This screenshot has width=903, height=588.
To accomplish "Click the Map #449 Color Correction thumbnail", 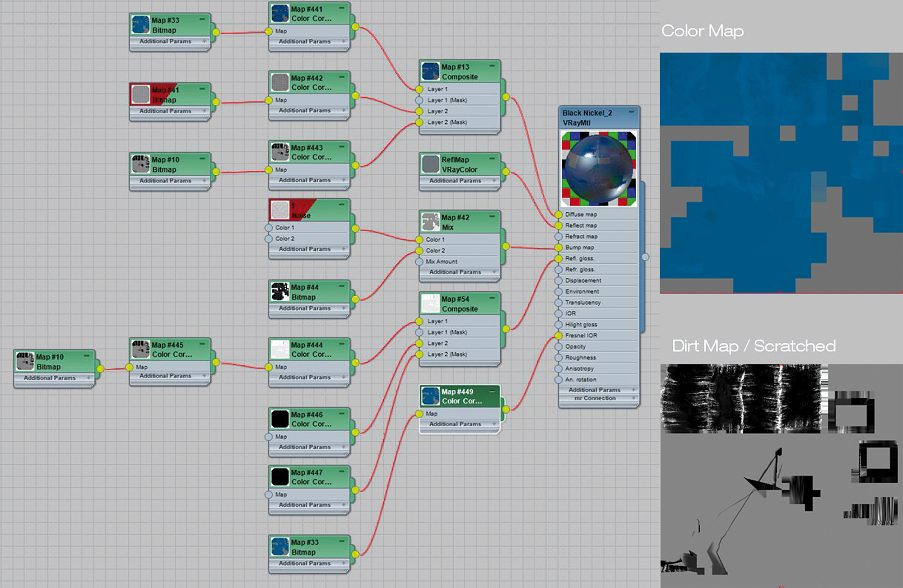I will (430, 396).
